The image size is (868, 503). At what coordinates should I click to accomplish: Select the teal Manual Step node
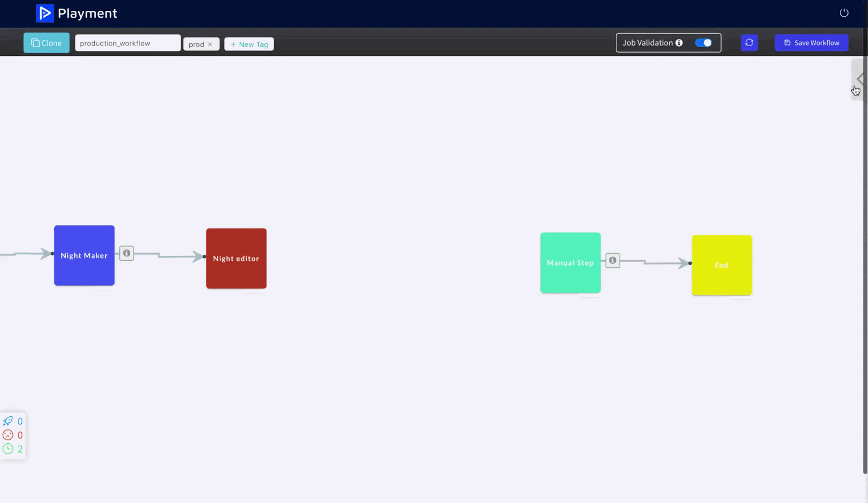[x=570, y=263]
